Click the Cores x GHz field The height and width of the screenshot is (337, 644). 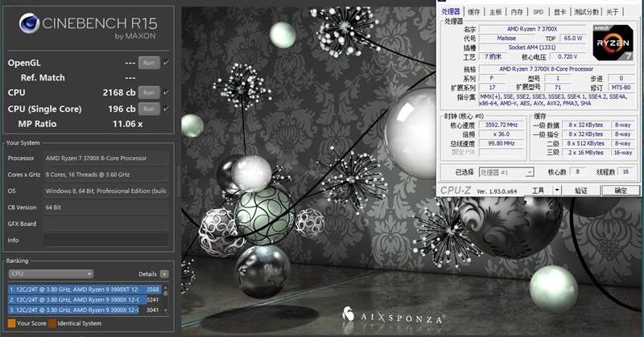(106, 175)
